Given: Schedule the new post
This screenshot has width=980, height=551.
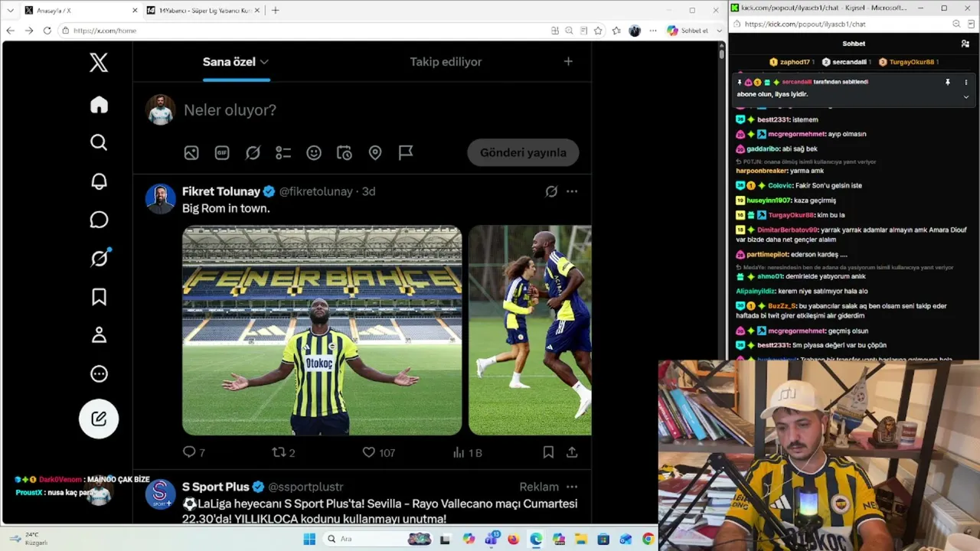Looking at the screenshot, I should tap(345, 153).
